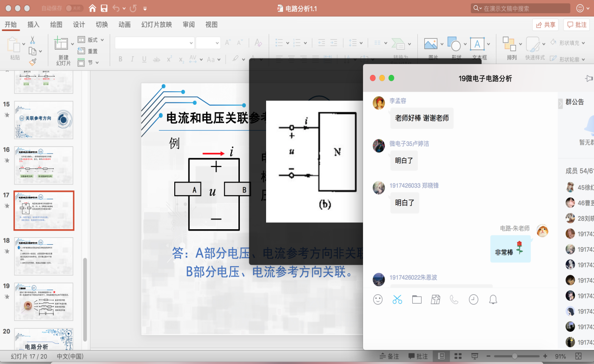The height and width of the screenshot is (364, 594).
Task: Select slide 18 thumbnail
Action: 44,256
